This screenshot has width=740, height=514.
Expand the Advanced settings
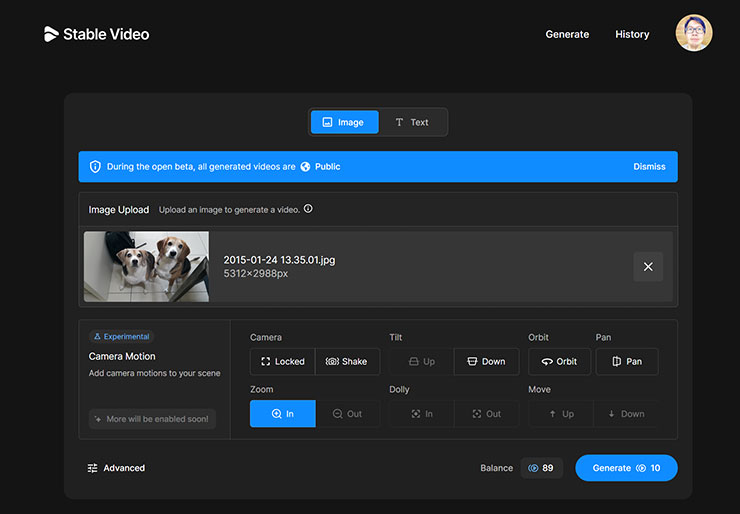coord(116,468)
